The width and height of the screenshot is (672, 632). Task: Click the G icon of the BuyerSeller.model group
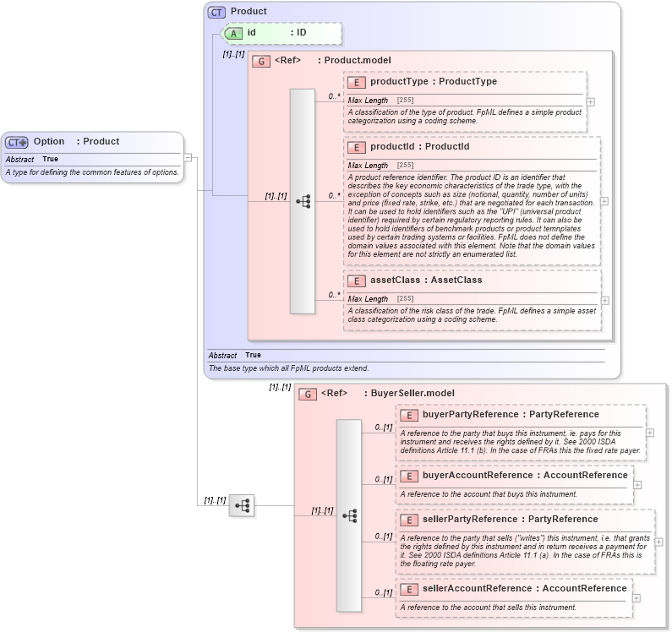pos(308,395)
